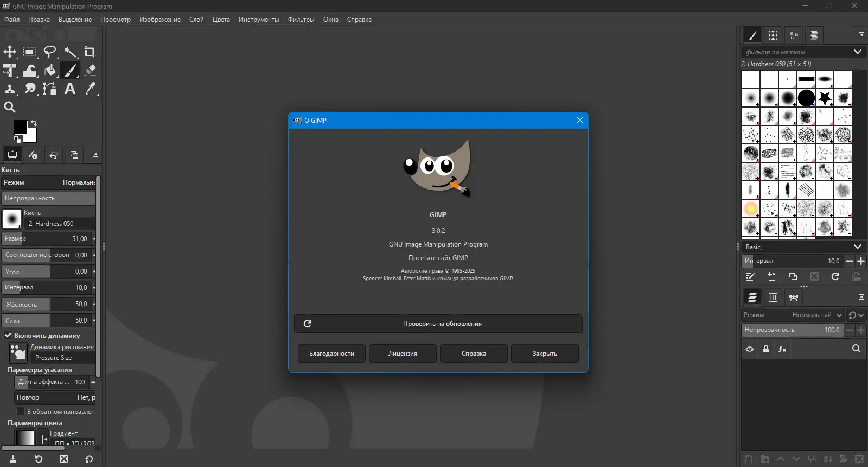The height and width of the screenshot is (467, 868).
Task: Open the Файл menu
Action: [x=12, y=20]
